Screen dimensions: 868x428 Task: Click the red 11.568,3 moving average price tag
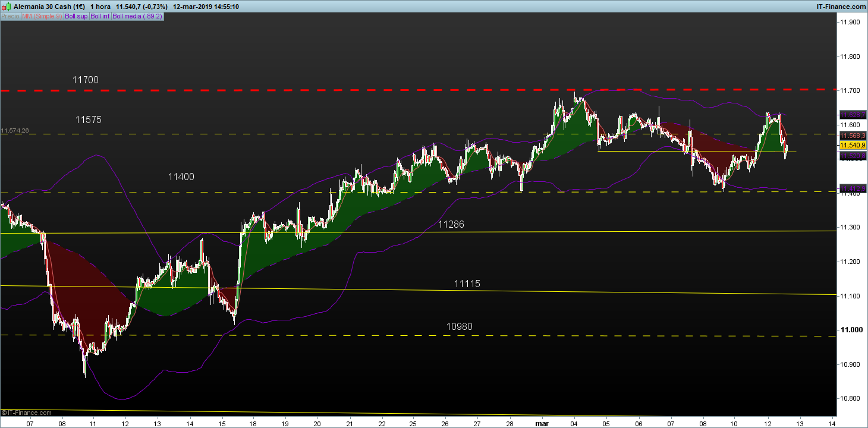point(853,136)
